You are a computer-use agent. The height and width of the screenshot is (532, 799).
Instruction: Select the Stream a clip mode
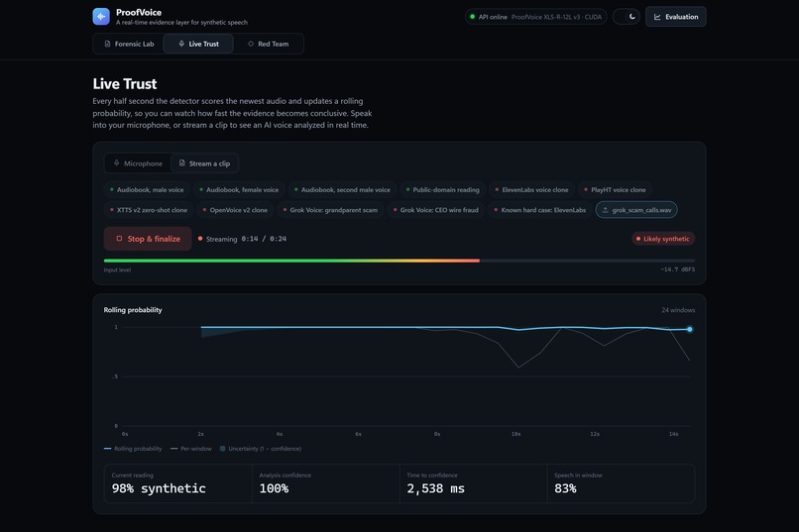tap(204, 163)
